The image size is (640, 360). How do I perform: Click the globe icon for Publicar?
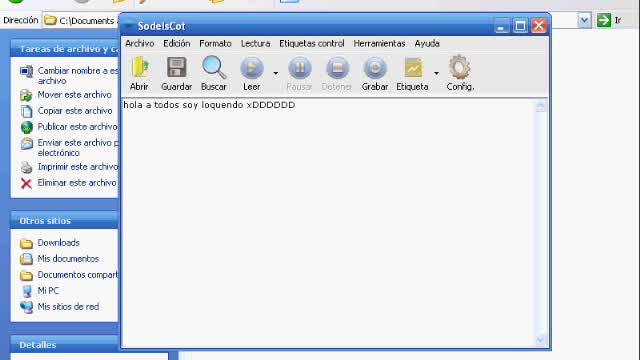coord(27,127)
